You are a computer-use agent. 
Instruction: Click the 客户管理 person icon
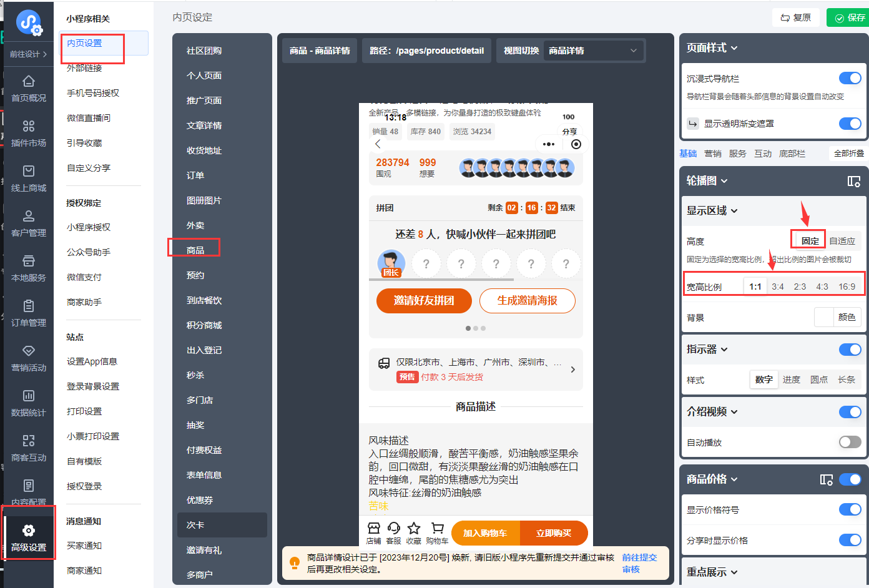click(29, 216)
